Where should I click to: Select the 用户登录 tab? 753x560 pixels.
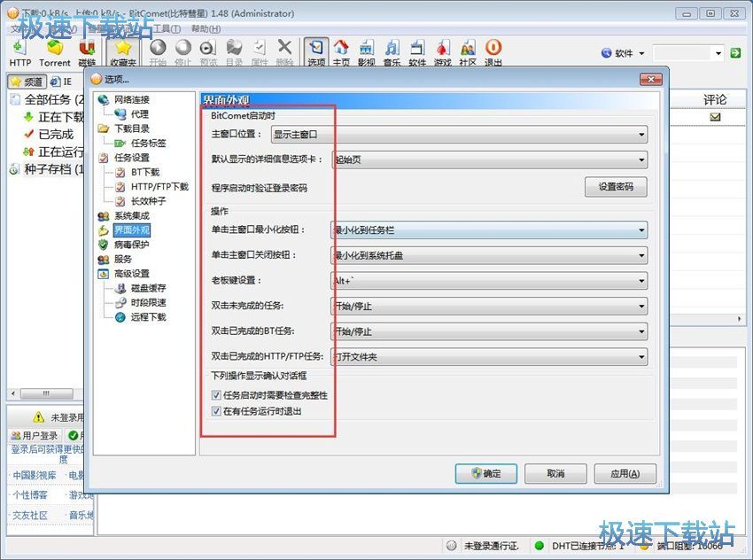pyautogui.click(x=35, y=435)
